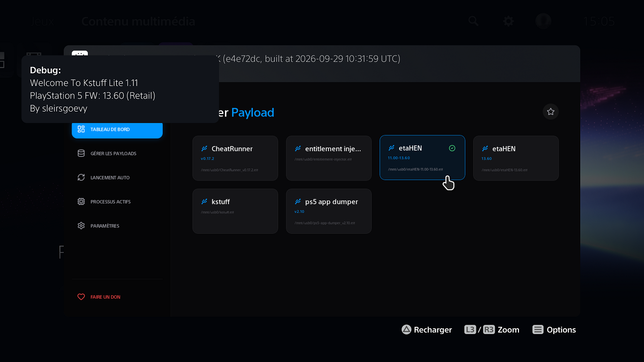644x362 pixels.
Task: Click the green check mark on etaHEN card
Action: tap(452, 148)
